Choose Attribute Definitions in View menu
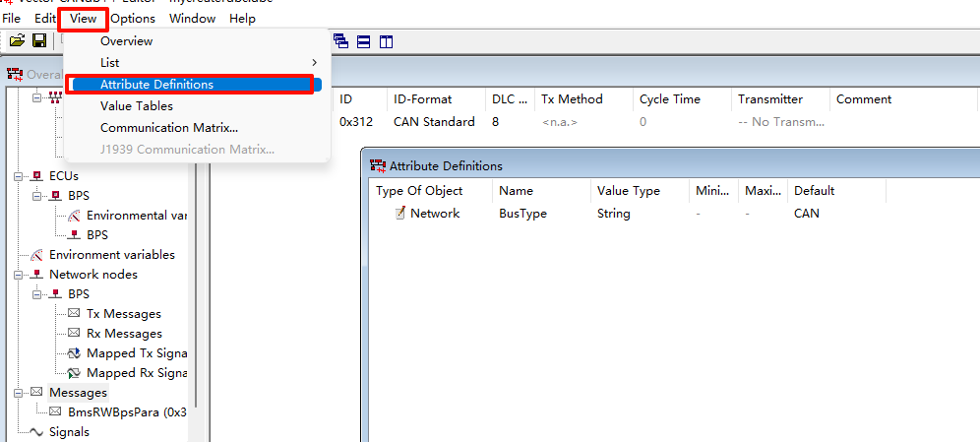980x442 pixels. [x=197, y=85]
